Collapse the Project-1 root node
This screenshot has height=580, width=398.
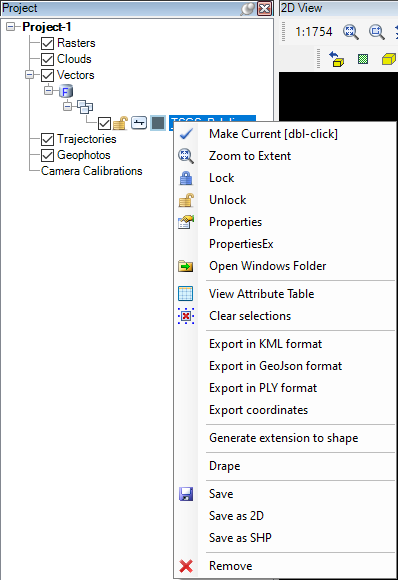tap(11, 27)
